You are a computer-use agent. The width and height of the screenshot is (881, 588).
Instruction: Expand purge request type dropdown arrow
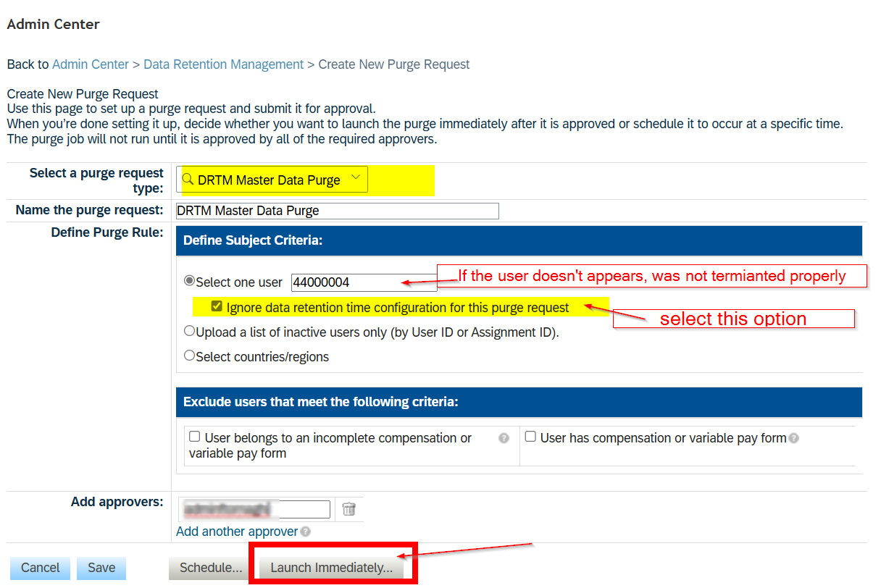coord(355,179)
